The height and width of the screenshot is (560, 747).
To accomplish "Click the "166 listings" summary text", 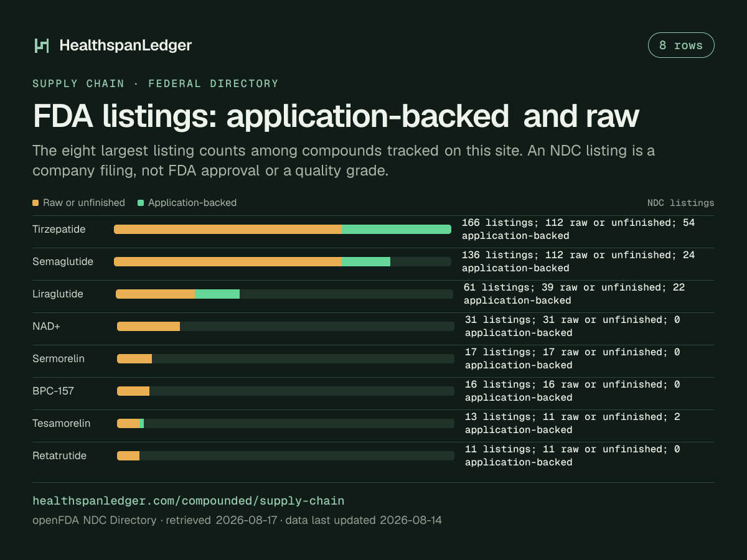I will [x=578, y=229].
